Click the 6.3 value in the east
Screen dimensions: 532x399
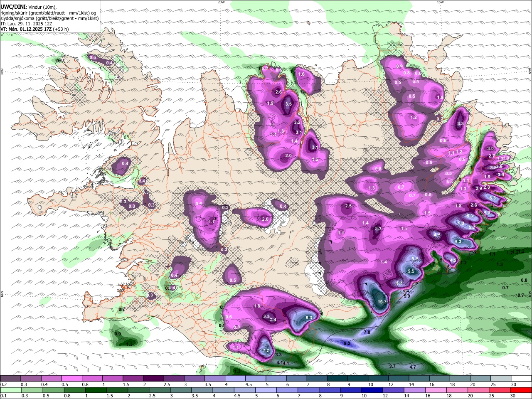click(x=493, y=198)
